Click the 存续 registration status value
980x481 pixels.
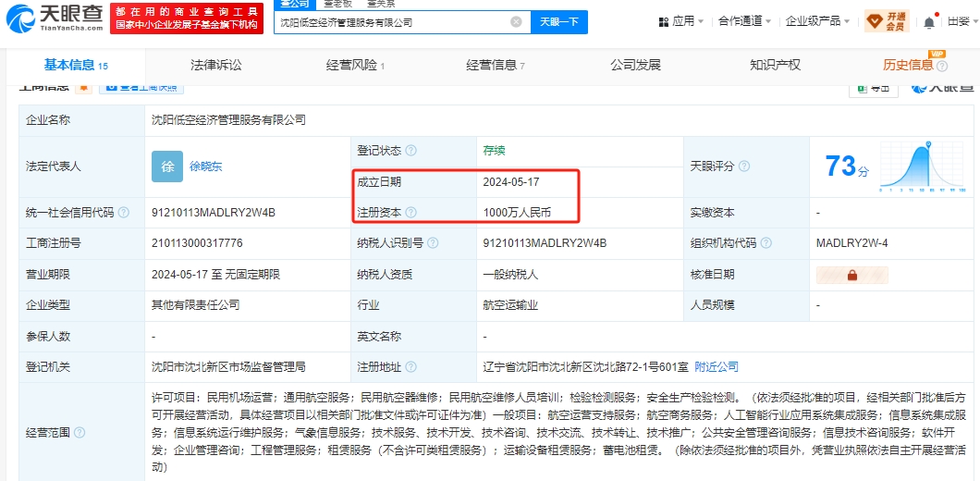[494, 151]
